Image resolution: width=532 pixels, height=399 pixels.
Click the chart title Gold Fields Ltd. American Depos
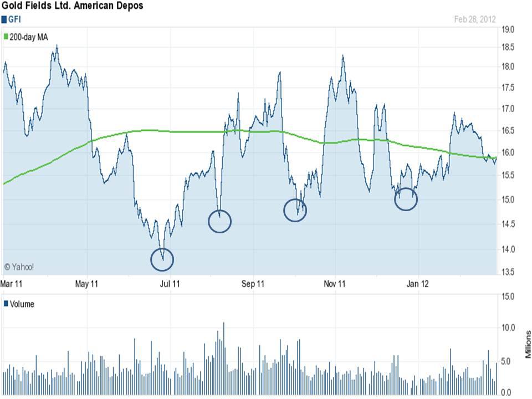pos(72,6)
